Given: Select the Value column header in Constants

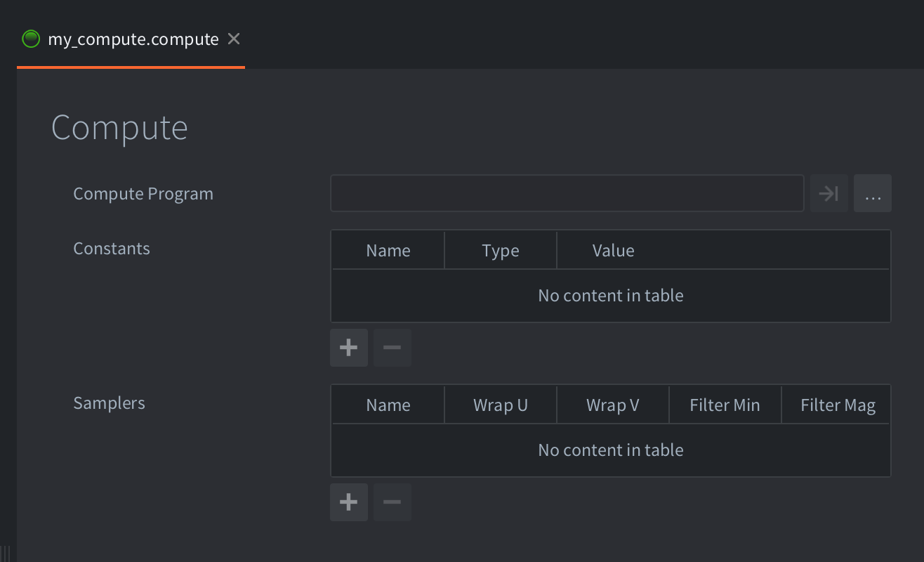Looking at the screenshot, I should pos(613,251).
